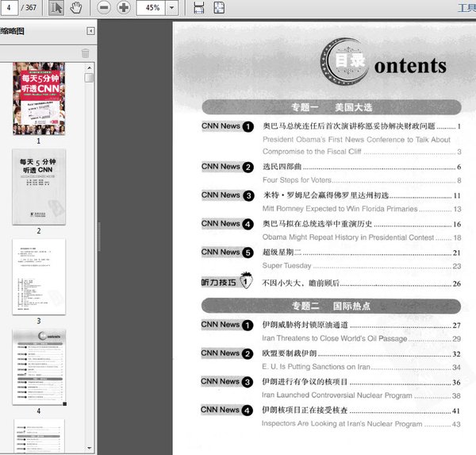Select the Select tool arrow icon
Viewport: 476px width, 455px height.
pos(56,8)
